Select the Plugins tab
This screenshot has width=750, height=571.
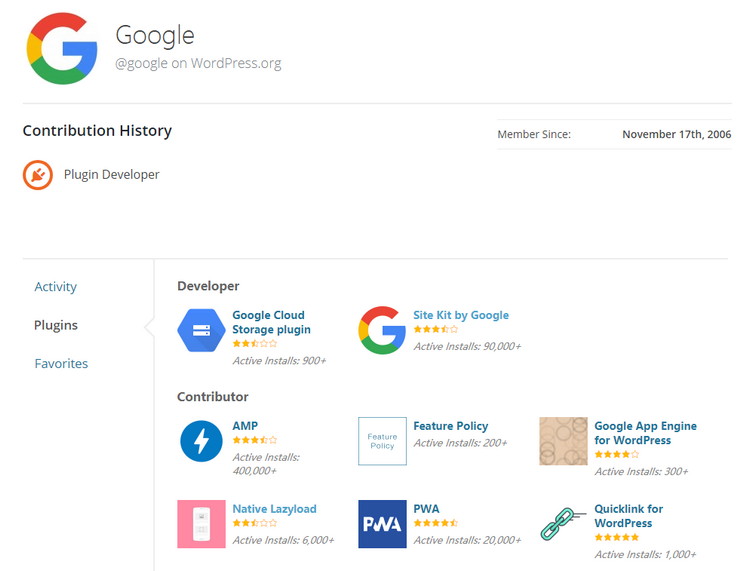[56, 325]
